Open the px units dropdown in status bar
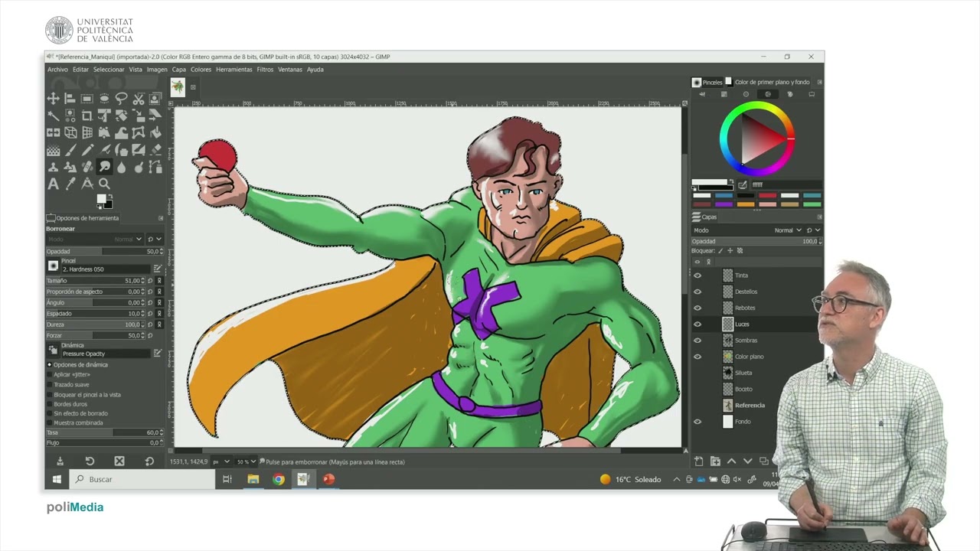This screenshot has width=980, height=551. click(220, 461)
